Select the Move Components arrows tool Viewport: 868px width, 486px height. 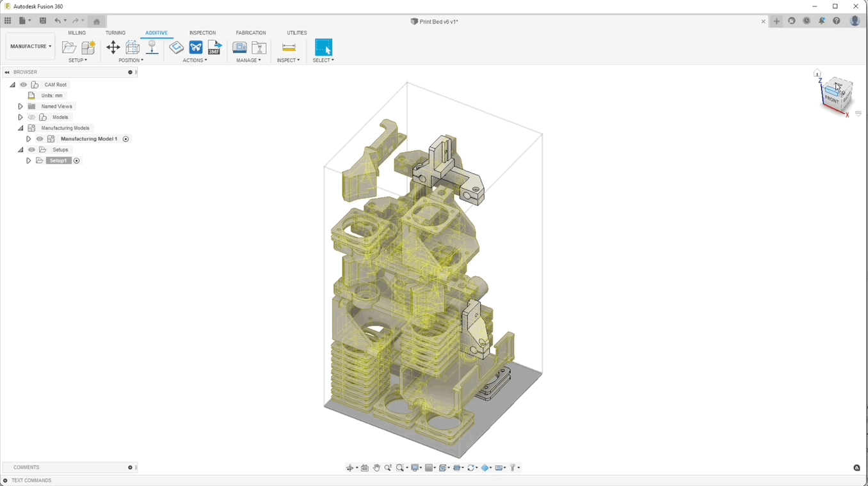click(x=113, y=47)
